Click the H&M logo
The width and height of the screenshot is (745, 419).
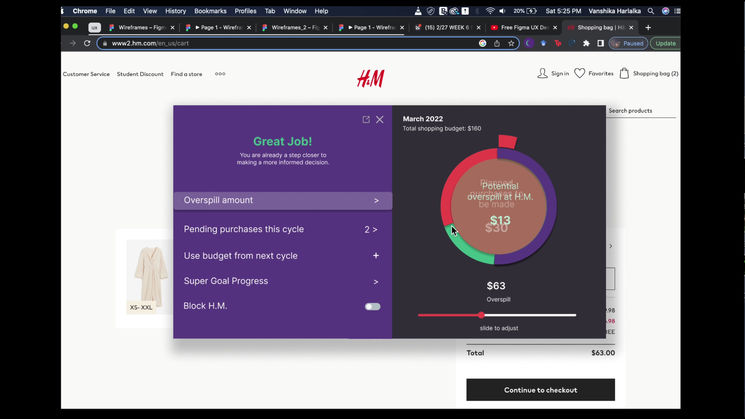click(x=371, y=78)
